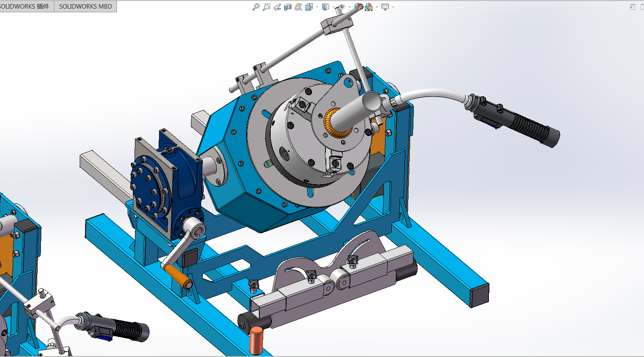Click the Edit Appearance icon
This screenshot has width=644, height=357.
click(359, 7)
